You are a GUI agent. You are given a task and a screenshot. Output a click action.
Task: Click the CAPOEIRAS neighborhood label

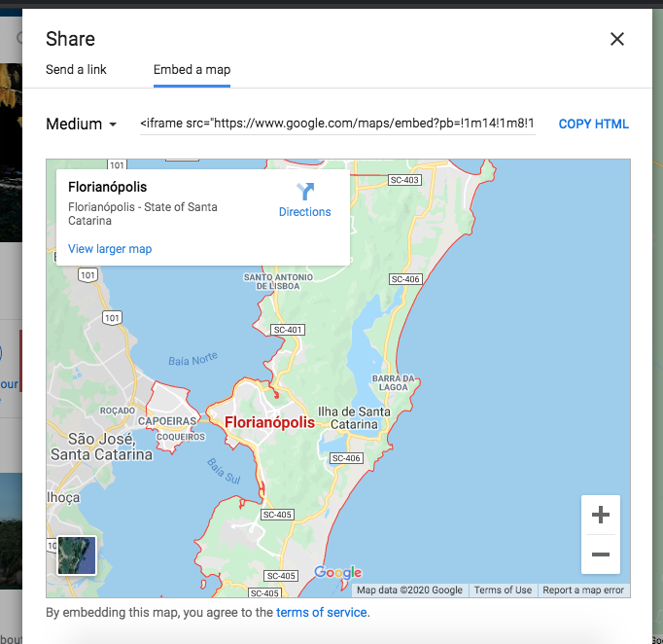tap(167, 421)
